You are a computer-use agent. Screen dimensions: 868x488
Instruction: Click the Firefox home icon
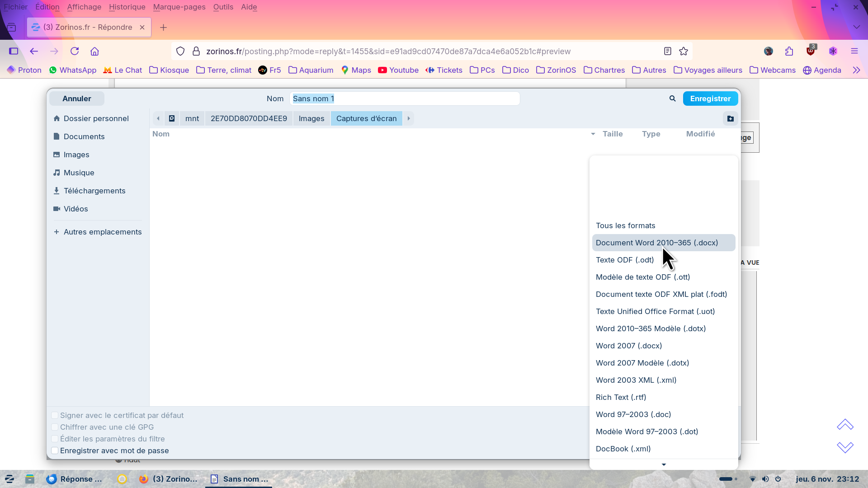[94, 51]
